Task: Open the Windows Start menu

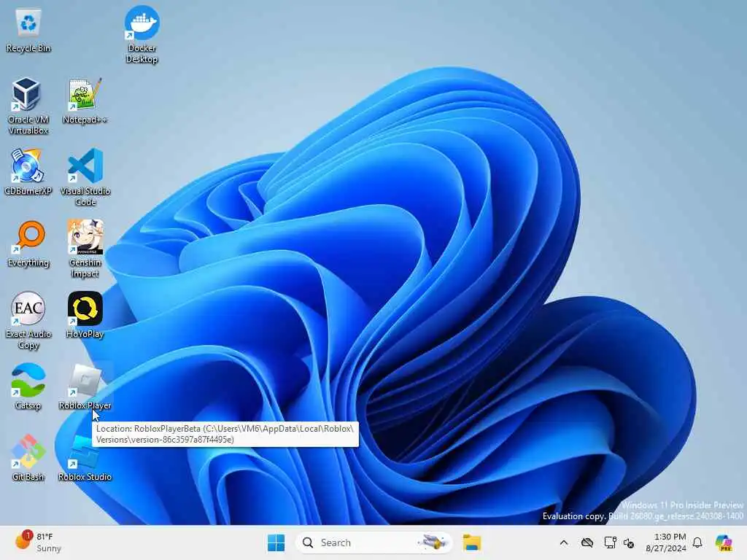Action: (276, 542)
